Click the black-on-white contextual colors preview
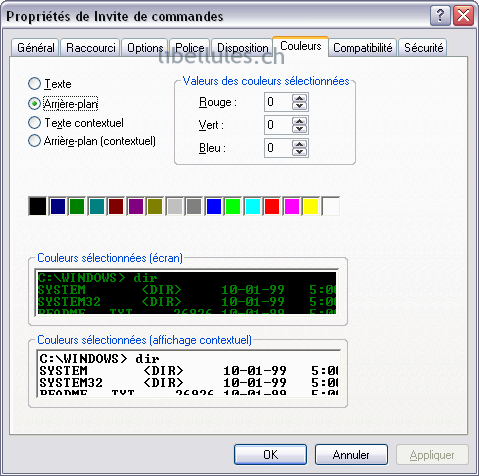 188,373
